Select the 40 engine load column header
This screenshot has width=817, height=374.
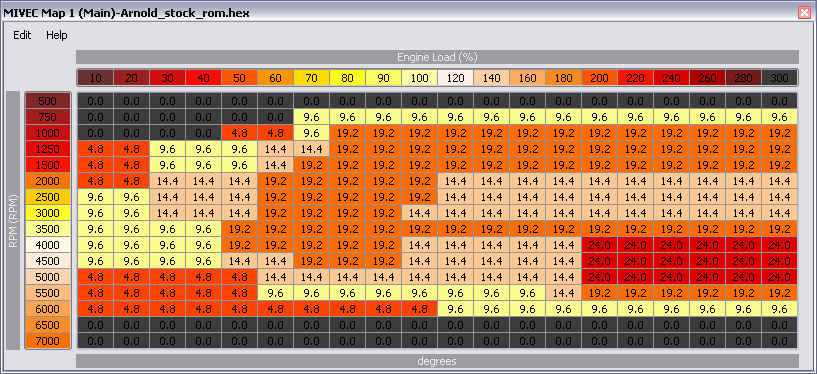click(x=203, y=78)
